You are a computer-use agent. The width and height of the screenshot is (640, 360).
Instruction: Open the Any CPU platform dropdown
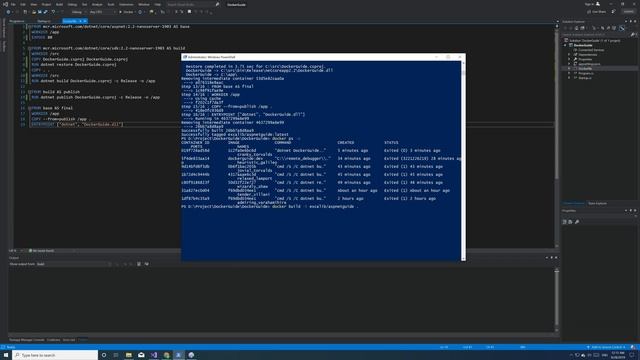(102, 12)
